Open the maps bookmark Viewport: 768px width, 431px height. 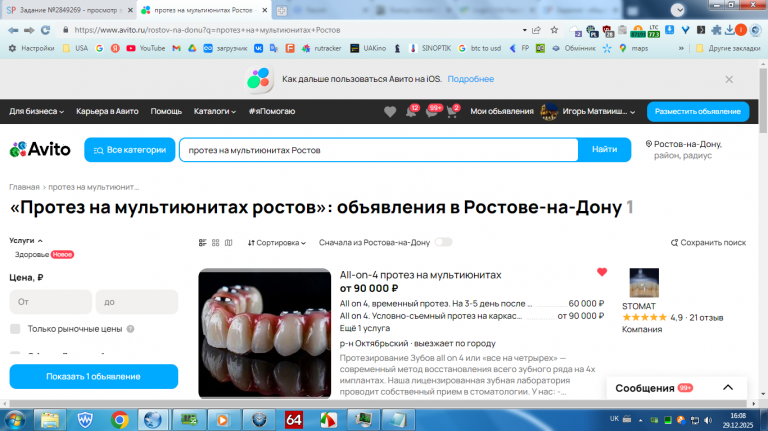(x=634, y=48)
